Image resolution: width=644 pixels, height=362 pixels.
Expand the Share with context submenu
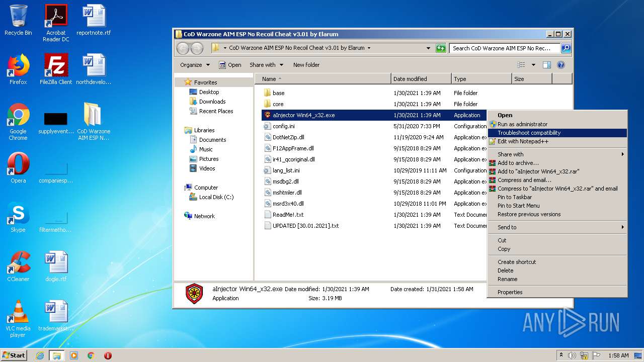[x=557, y=154]
